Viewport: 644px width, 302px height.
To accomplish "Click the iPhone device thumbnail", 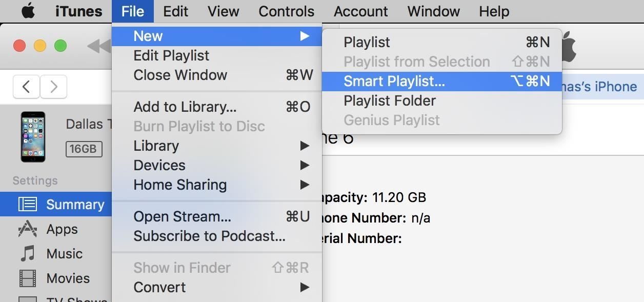I will coord(33,137).
